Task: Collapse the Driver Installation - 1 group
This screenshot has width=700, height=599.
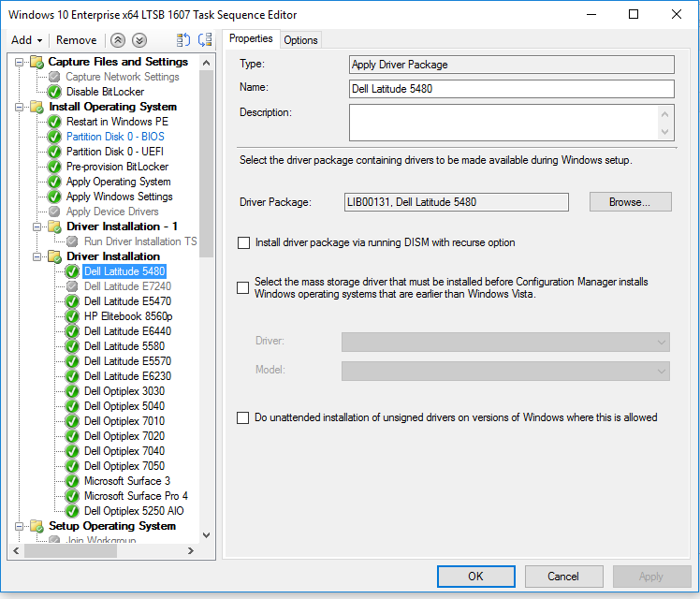Action: (37, 226)
